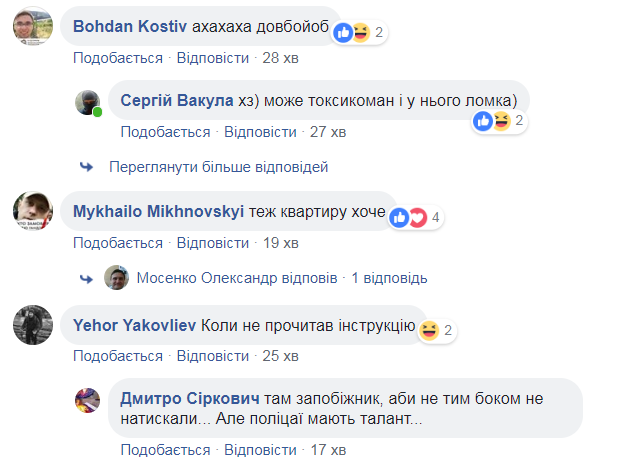Click haha reaction on Yehor Yakovliev's comment
The height and width of the screenshot is (461, 638).
431,330
